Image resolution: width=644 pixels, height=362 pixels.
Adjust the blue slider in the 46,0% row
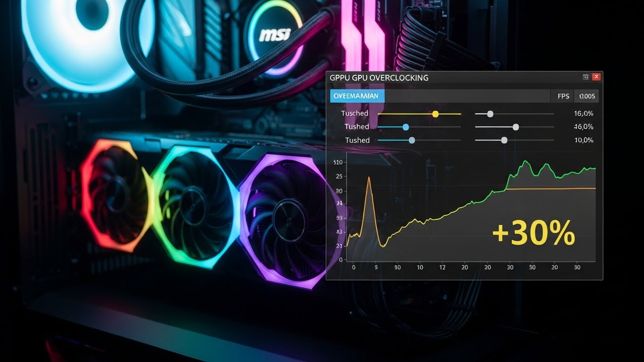coord(405,127)
